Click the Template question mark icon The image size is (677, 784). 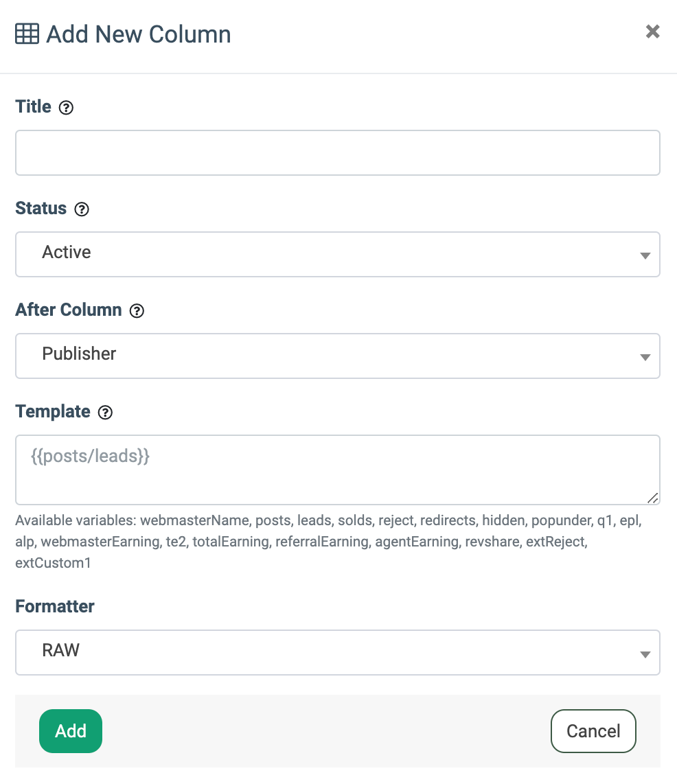click(x=105, y=413)
